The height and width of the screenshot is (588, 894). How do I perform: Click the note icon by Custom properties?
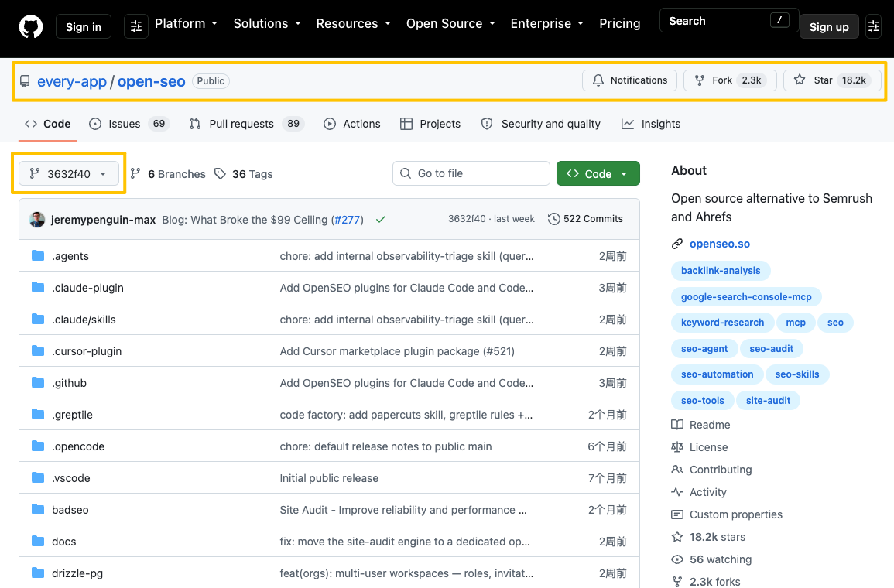click(677, 514)
